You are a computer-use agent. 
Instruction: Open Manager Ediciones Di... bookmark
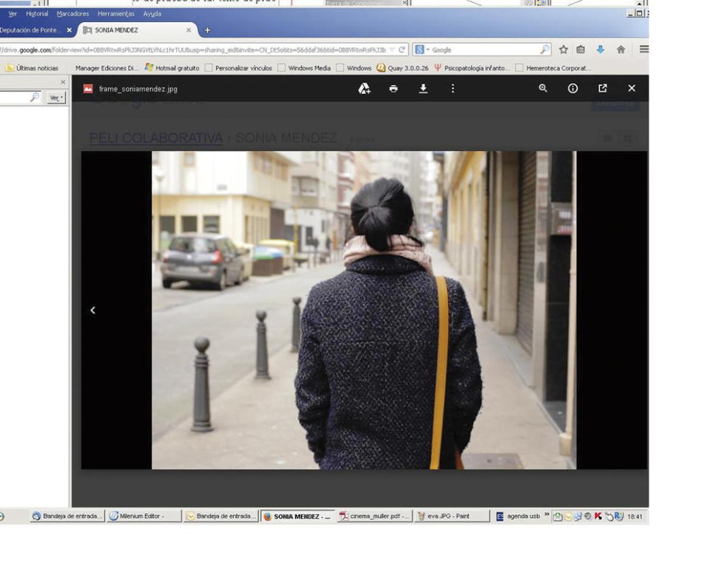[107, 68]
